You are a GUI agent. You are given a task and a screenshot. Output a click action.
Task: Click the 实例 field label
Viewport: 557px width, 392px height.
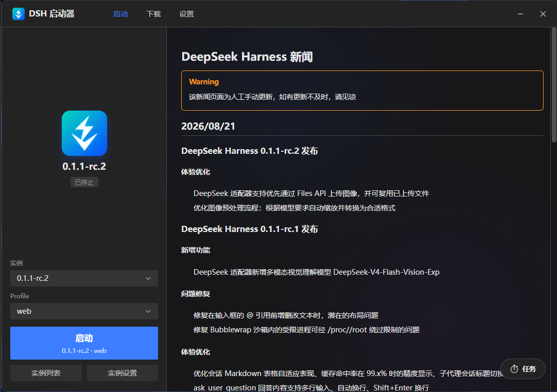[x=16, y=263]
